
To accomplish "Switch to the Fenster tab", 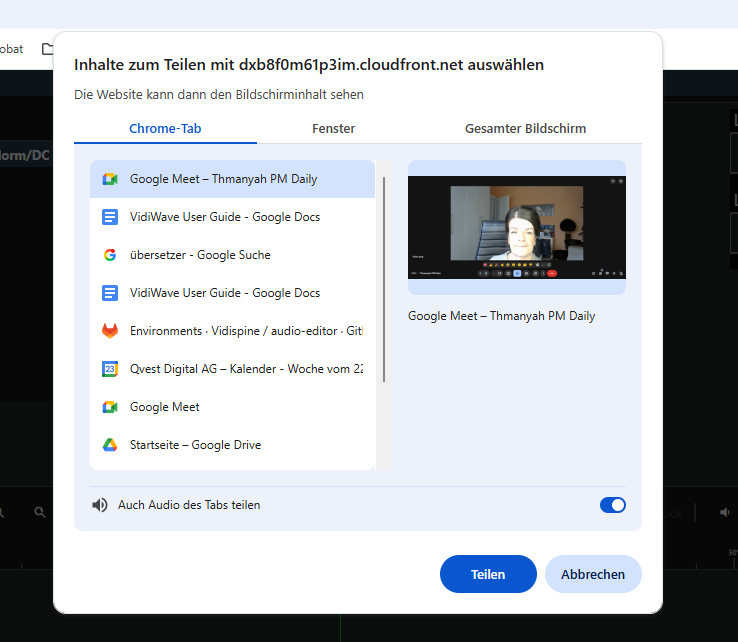I will click(333, 128).
